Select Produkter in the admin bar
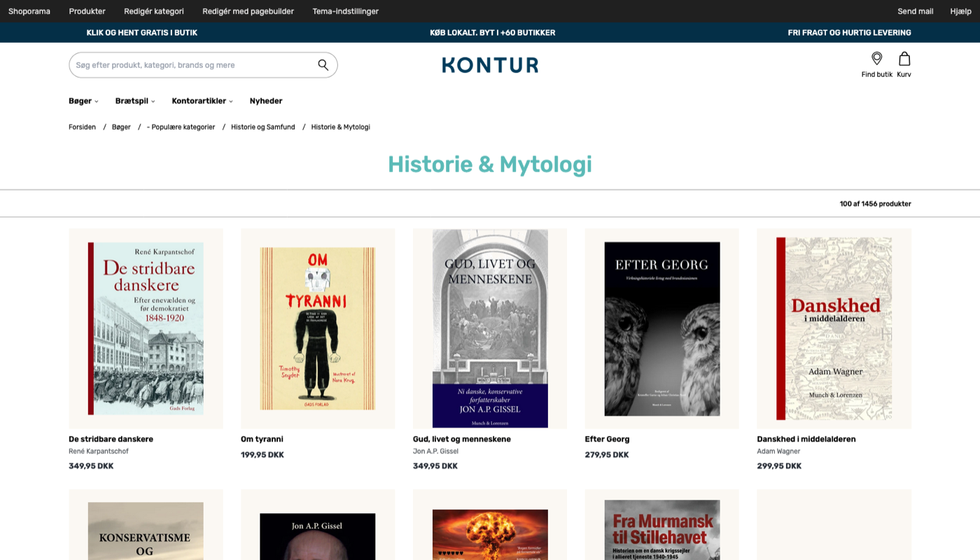 [x=87, y=11]
